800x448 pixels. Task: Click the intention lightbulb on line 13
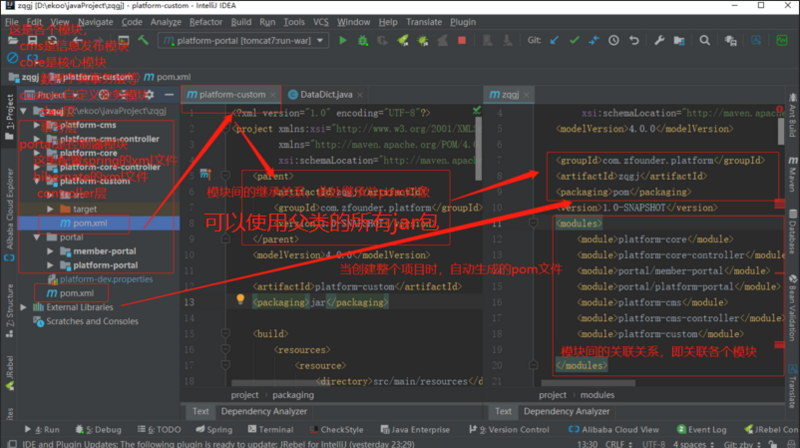(x=240, y=300)
